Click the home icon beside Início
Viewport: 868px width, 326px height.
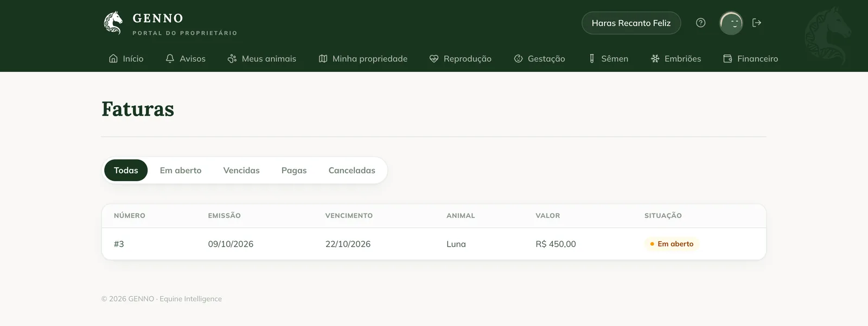click(113, 59)
